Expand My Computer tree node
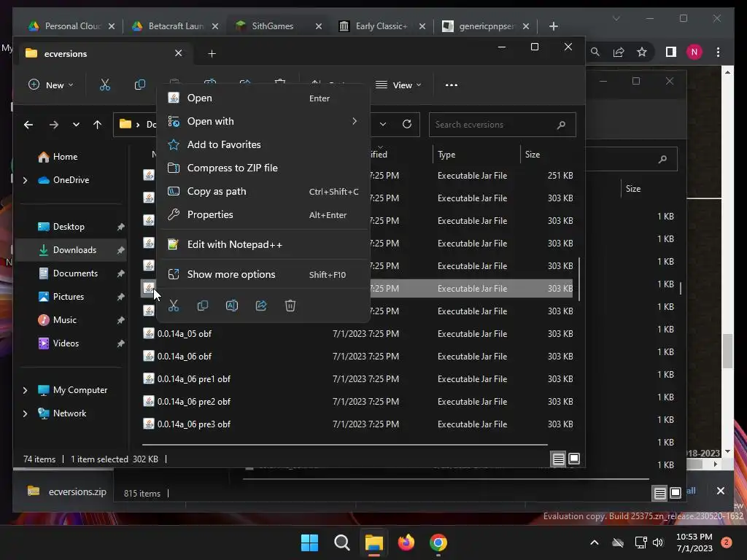Screen dimensions: 747x560 click(x=26, y=390)
